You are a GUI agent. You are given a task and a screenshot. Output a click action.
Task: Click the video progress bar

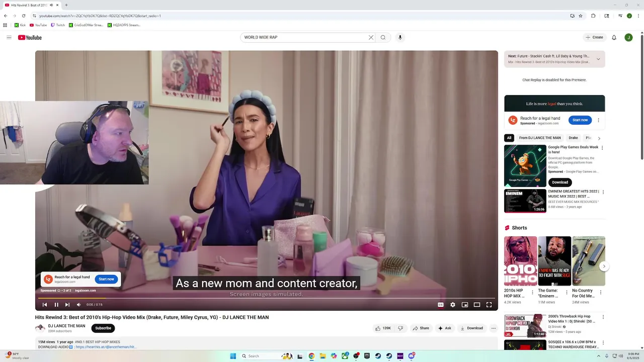point(267,298)
